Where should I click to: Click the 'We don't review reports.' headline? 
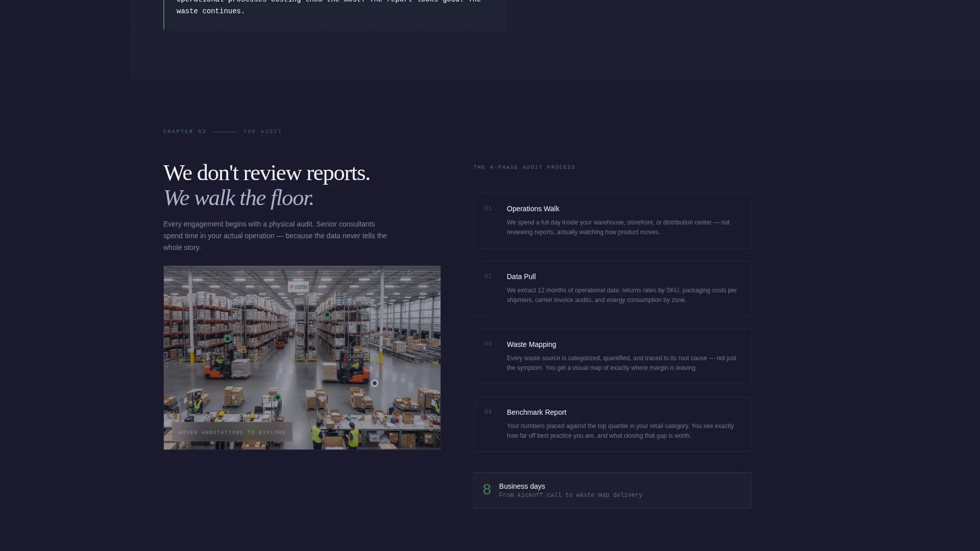[266, 173]
